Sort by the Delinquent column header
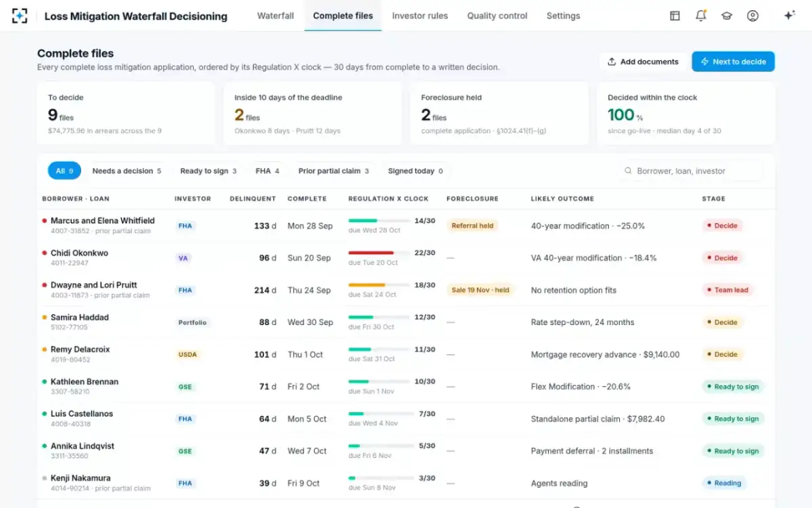This screenshot has height=508, width=812. [252, 199]
